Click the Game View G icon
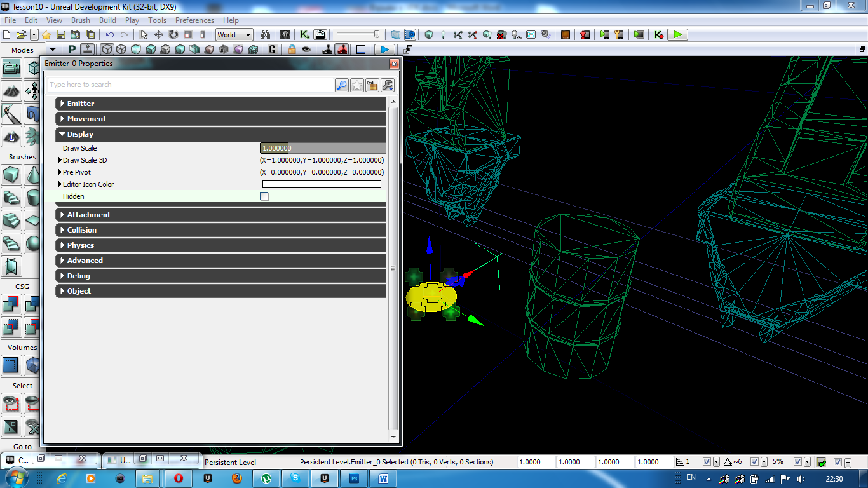Screen dimensions: 868x488 (x=273, y=50)
